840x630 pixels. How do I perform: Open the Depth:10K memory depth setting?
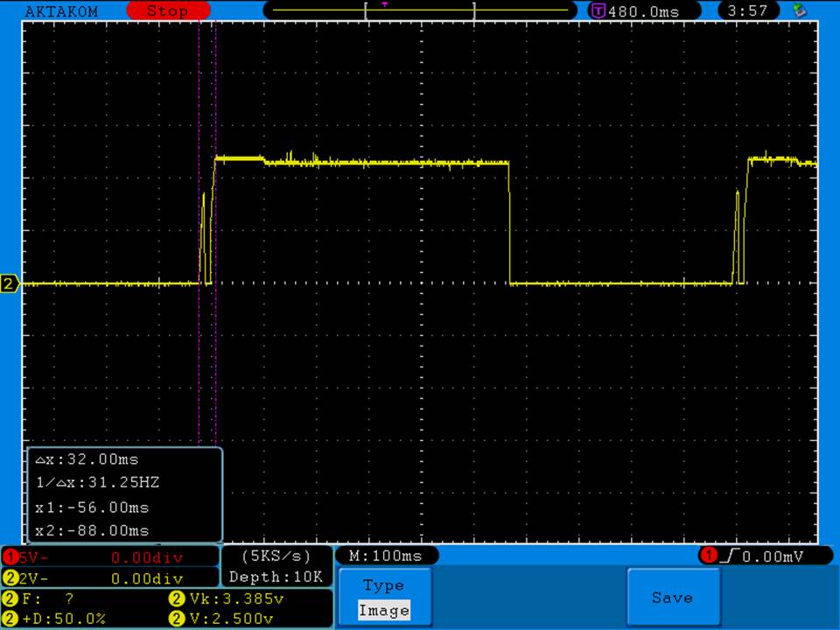[276, 577]
